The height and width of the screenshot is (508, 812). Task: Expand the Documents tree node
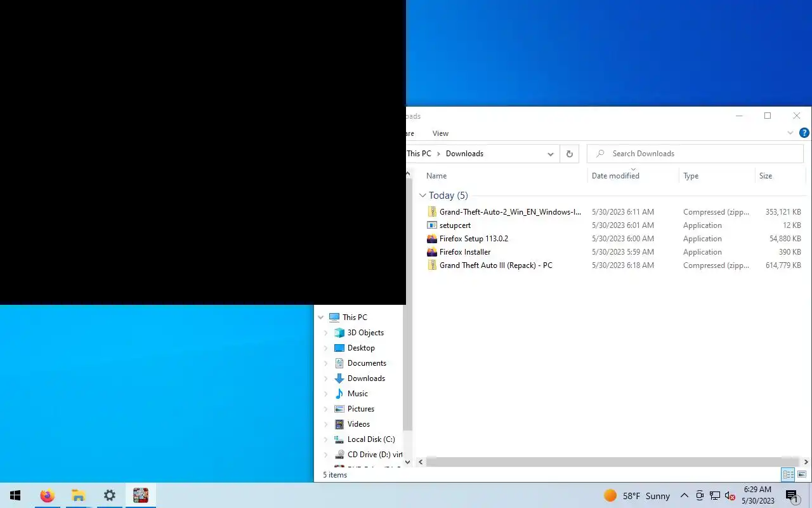[x=326, y=363]
